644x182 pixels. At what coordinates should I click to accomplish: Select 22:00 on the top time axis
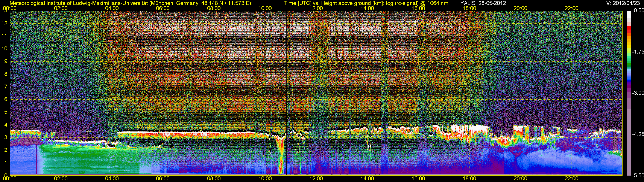571,8
